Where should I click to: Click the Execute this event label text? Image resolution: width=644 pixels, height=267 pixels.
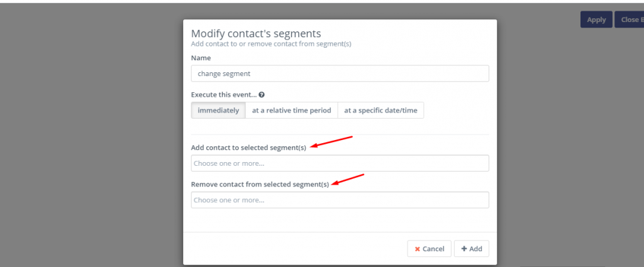[x=224, y=95]
